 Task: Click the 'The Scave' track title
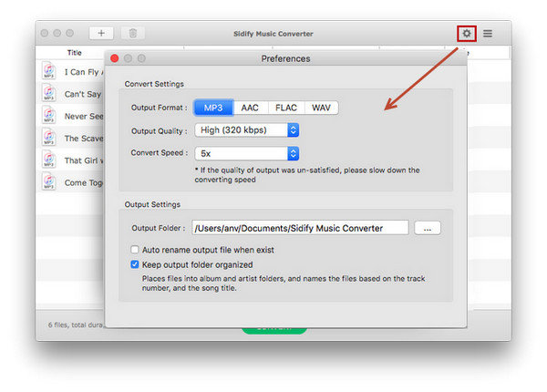coord(84,139)
